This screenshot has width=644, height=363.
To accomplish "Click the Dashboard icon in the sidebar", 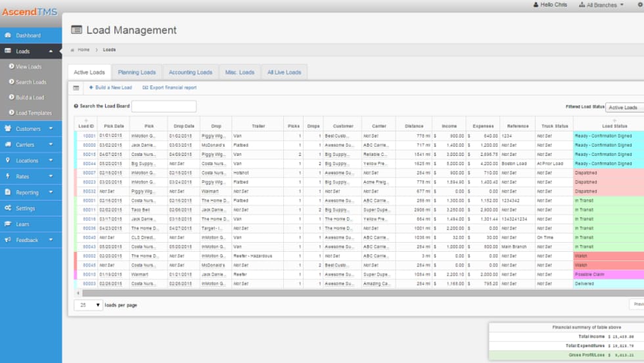I will click(x=7, y=36).
